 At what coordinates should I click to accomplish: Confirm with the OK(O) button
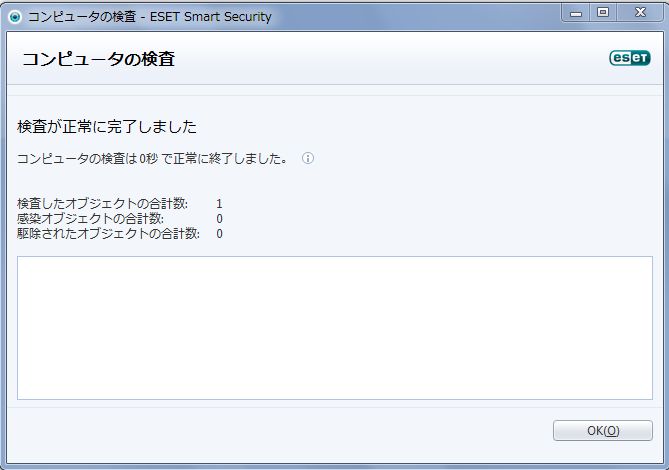[602, 430]
